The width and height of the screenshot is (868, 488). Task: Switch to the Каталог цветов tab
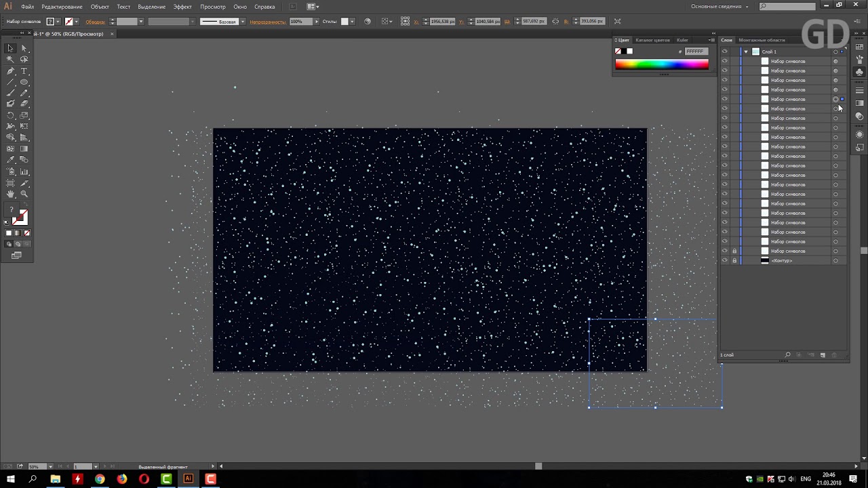pyautogui.click(x=652, y=40)
